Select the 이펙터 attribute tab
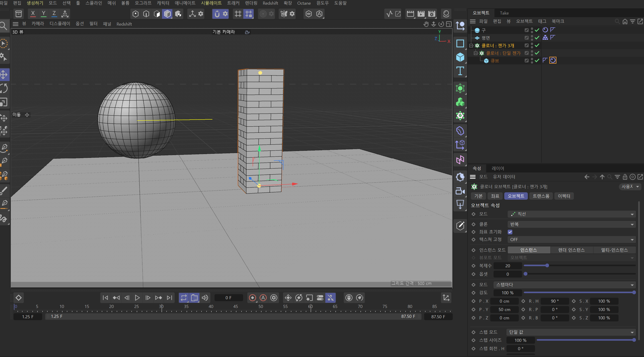 (x=564, y=196)
